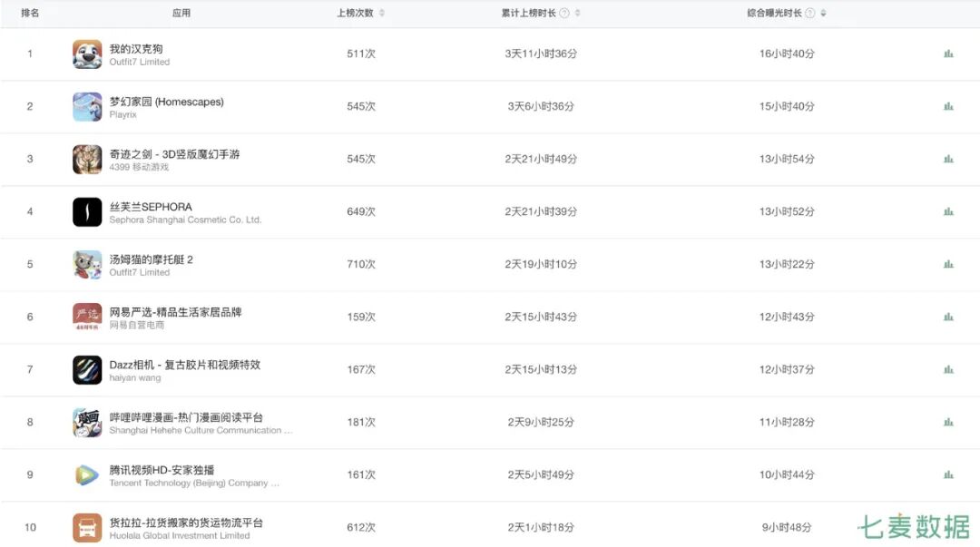Screen dimensions: 980x547
Task: Open 哔哩哔哩漫画 app title link
Action: tap(186, 417)
